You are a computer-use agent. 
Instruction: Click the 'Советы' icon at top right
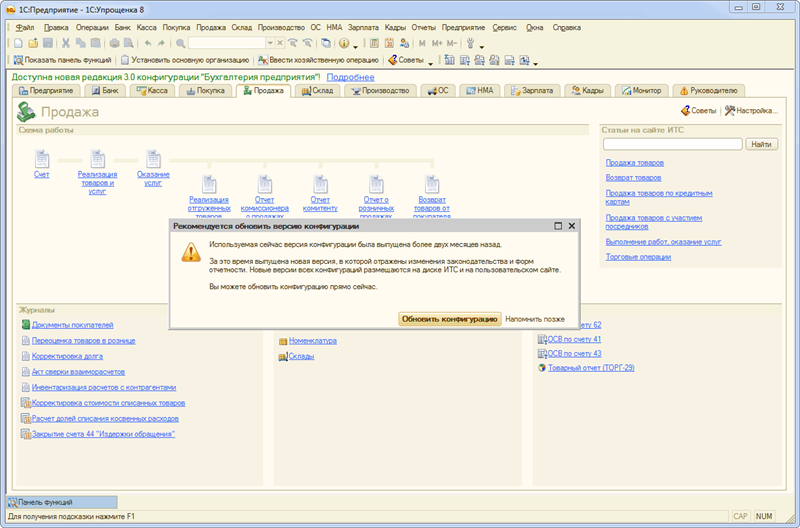click(686, 110)
